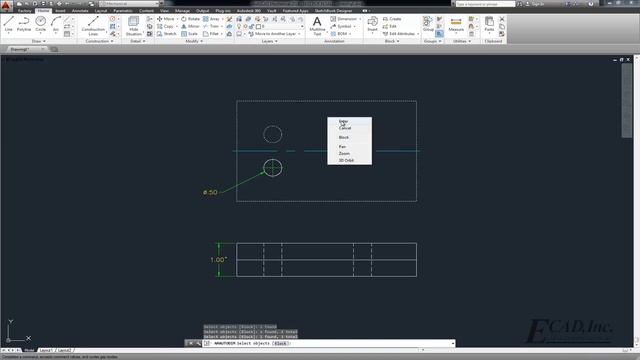640x360 pixels.
Task: Switch to the Layout1 tab
Action: click(x=45, y=350)
